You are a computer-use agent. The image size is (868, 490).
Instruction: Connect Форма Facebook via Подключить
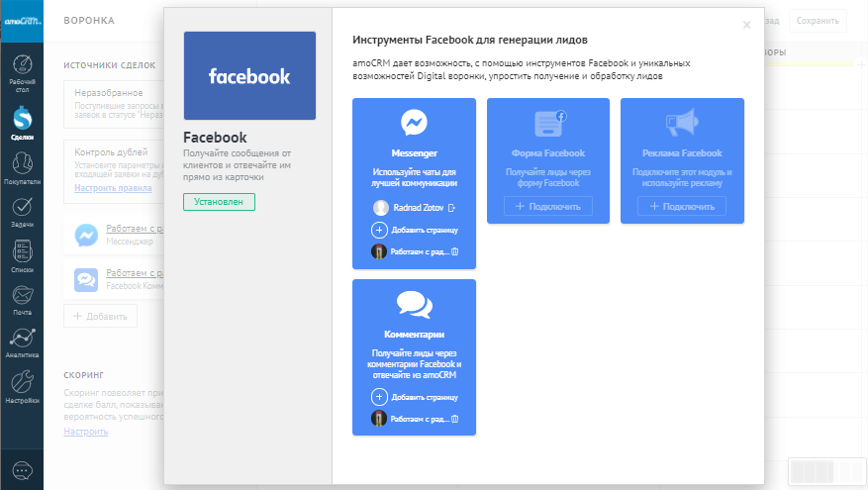[x=548, y=207]
